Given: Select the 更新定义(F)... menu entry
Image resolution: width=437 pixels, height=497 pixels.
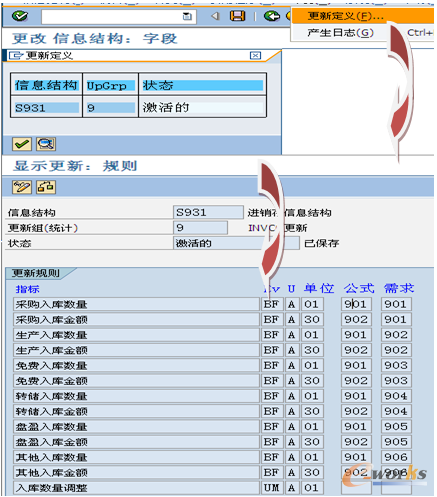Looking at the screenshot, I should coord(346,16).
